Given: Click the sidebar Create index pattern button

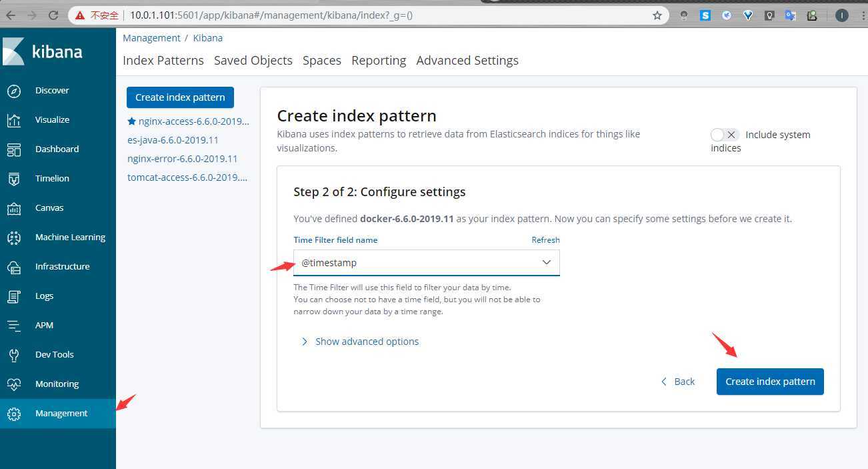Looking at the screenshot, I should tap(180, 97).
